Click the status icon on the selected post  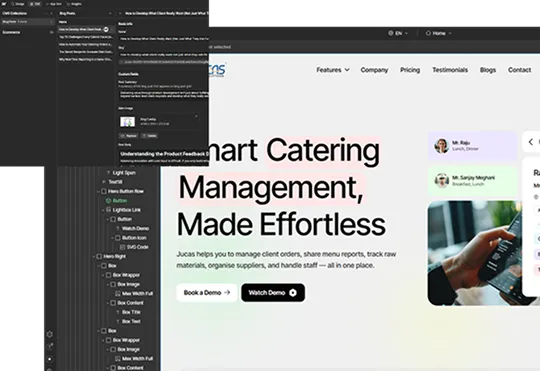(106, 30)
